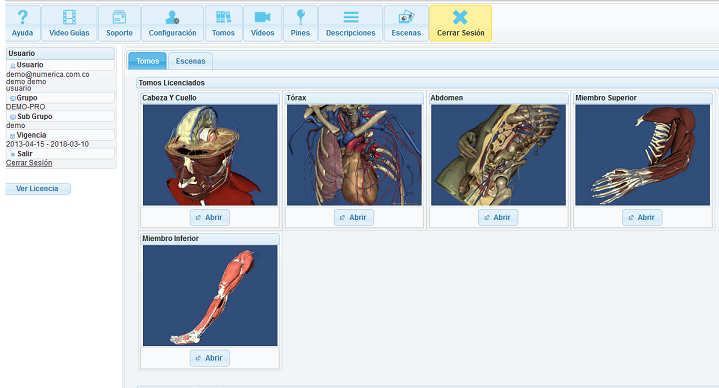Click Abrir under Miembro Inferior

click(210, 358)
